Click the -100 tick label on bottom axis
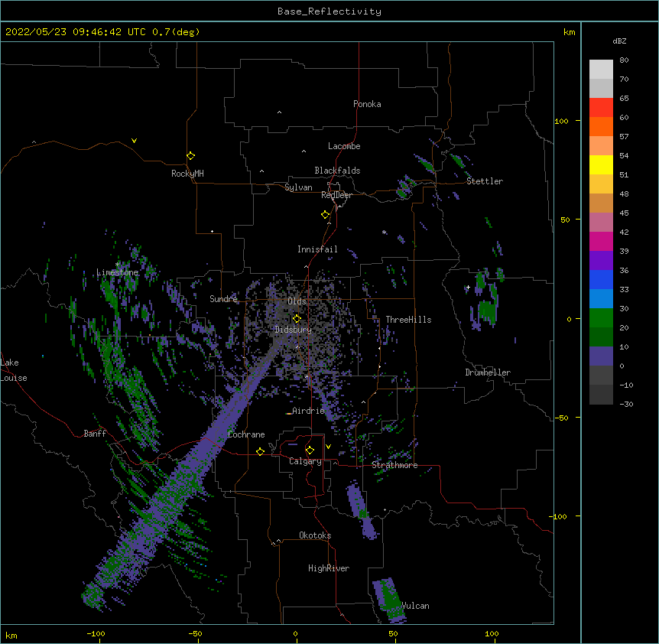Viewport: 659px width, 644px height. pos(96,633)
